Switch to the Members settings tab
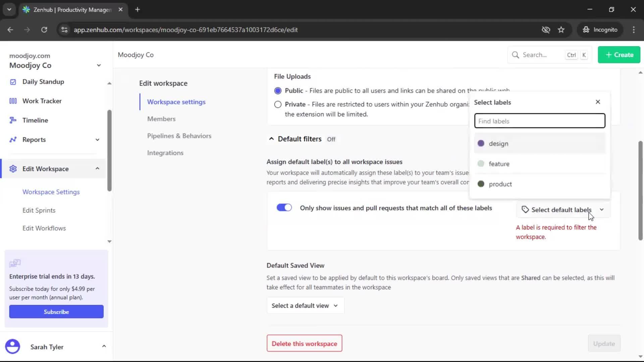The width and height of the screenshot is (644, 362). click(161, 119)
